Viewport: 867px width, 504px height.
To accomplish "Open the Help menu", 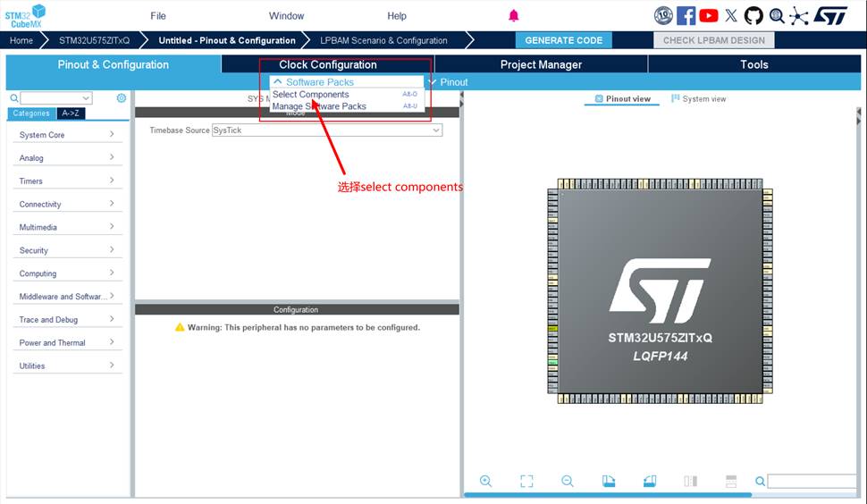I will pos(397,16).
